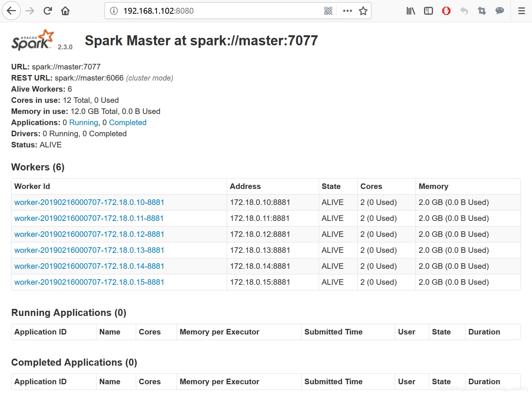Reload the Spark Master page
Screen dimensions: 532x395
point(47,11)
